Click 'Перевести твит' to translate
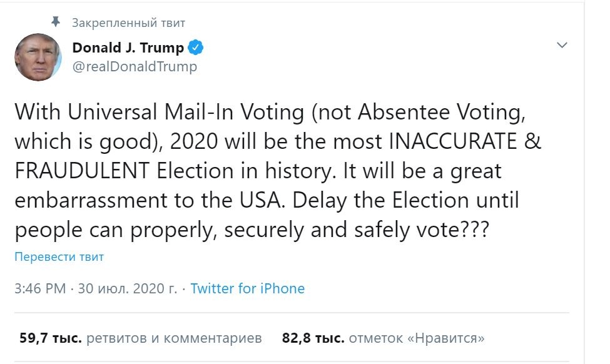The height and width of the screenshot is (364, 610). [59, 256]
